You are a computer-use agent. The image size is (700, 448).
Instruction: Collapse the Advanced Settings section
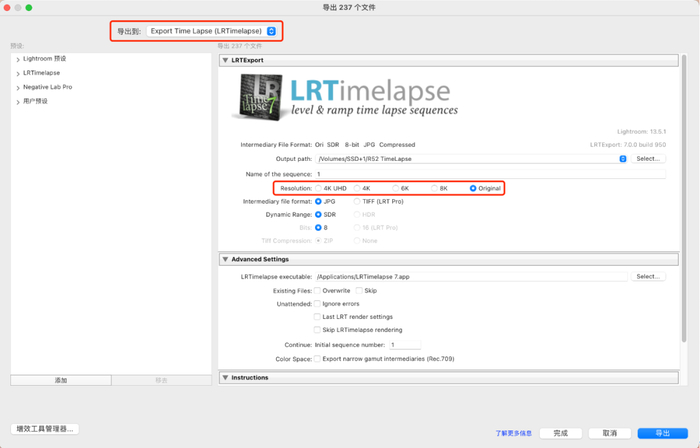tap(225, 259)
